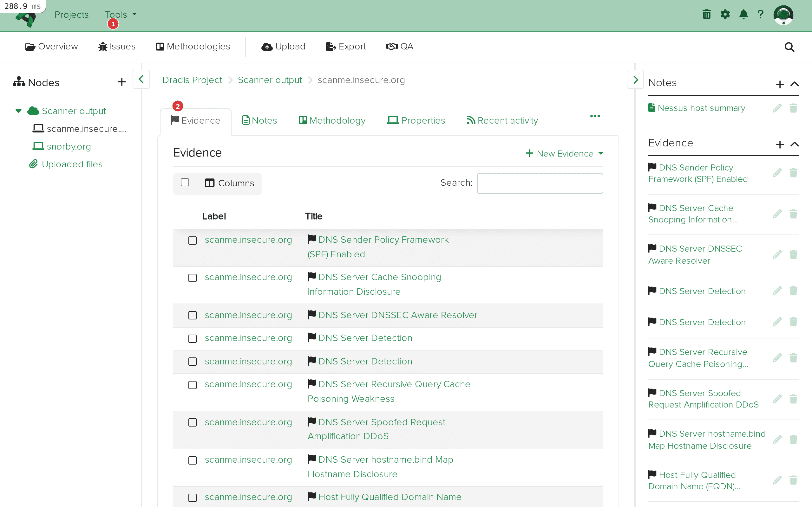Add new evidence using the plus icon
Viewport: 812px width, 507px height.
780,144
